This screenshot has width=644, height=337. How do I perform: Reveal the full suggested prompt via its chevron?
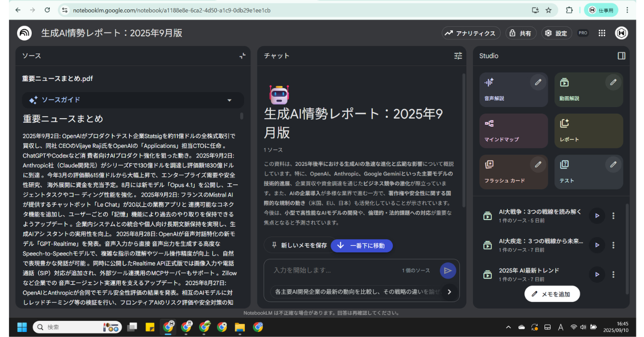pyautogui.click(x=449, y=292)
